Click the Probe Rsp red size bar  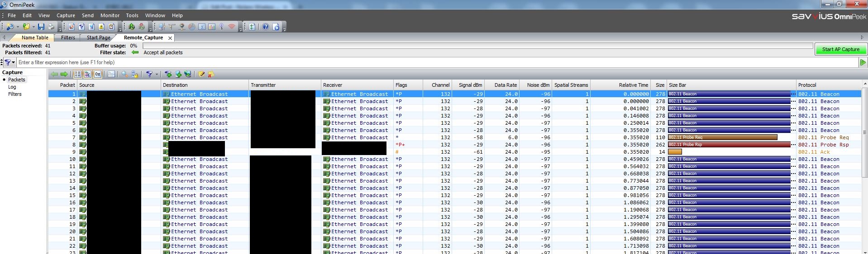pyautogui.click(x=729, y=145)
